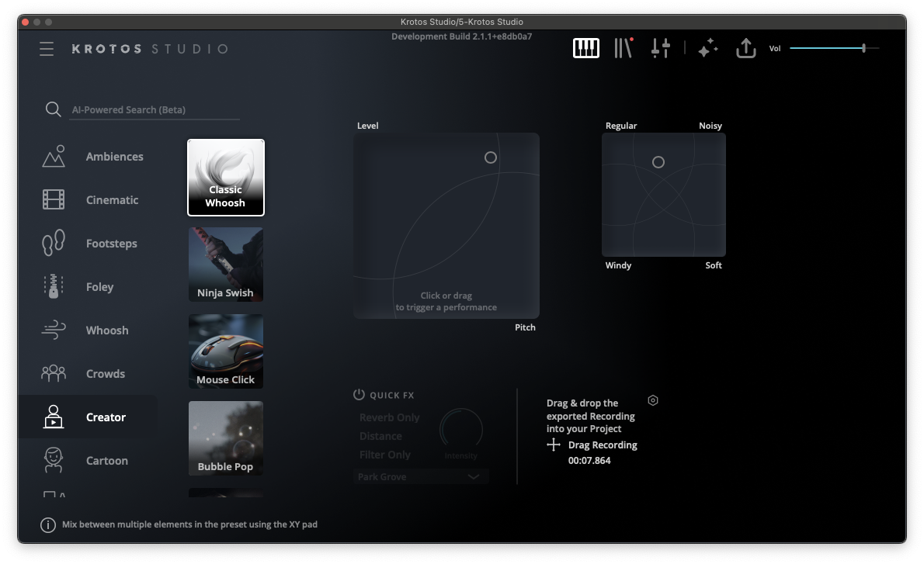This screenshot has height=564, width=924.
Task: Select the Reverb Only option
Action: [x=390, y=417]
